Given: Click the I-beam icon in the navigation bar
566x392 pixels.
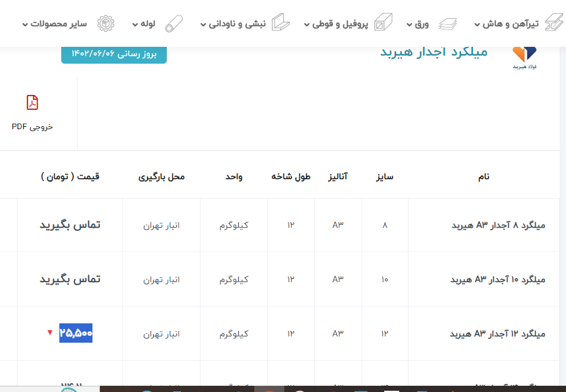Looking at the screenshot, I should [554, 23].
